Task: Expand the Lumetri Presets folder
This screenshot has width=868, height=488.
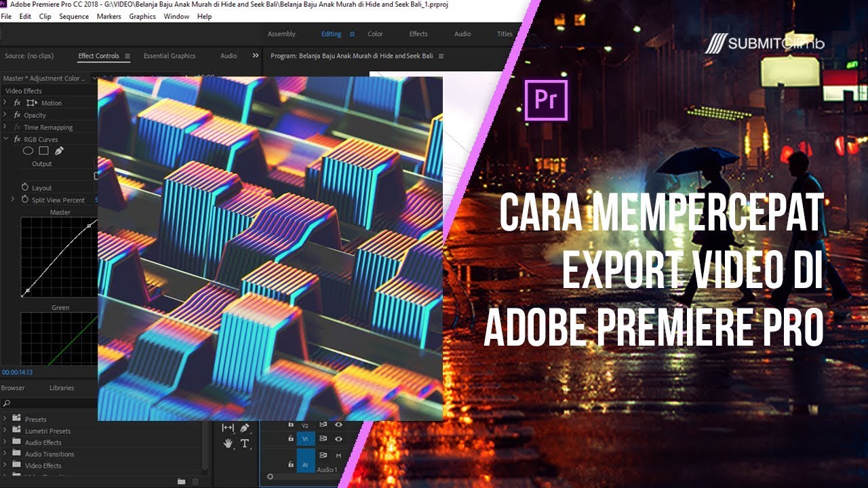Action: point(5,430)
